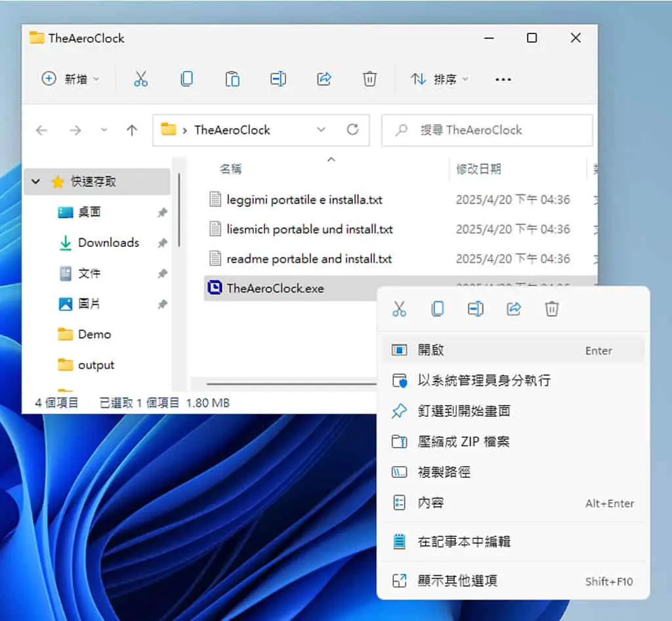Close the TheAeroClock window
The width and height of the screenshot is (672, 621).
576,38
